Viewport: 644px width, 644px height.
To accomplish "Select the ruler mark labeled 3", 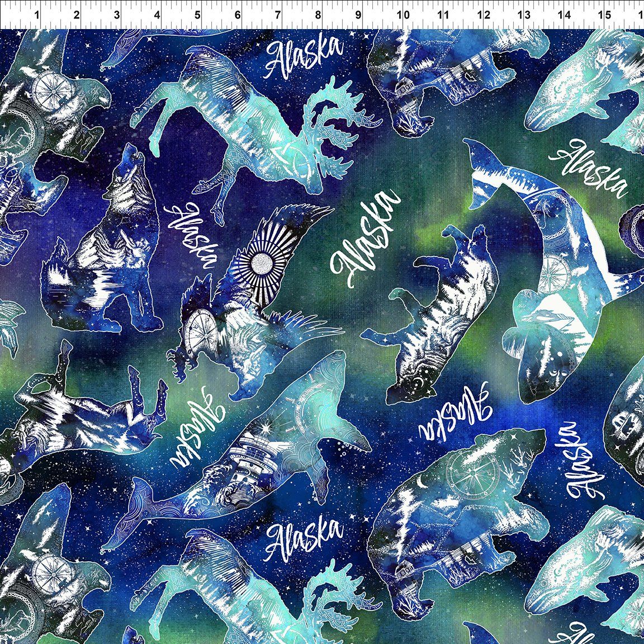I will pos(117,15).
